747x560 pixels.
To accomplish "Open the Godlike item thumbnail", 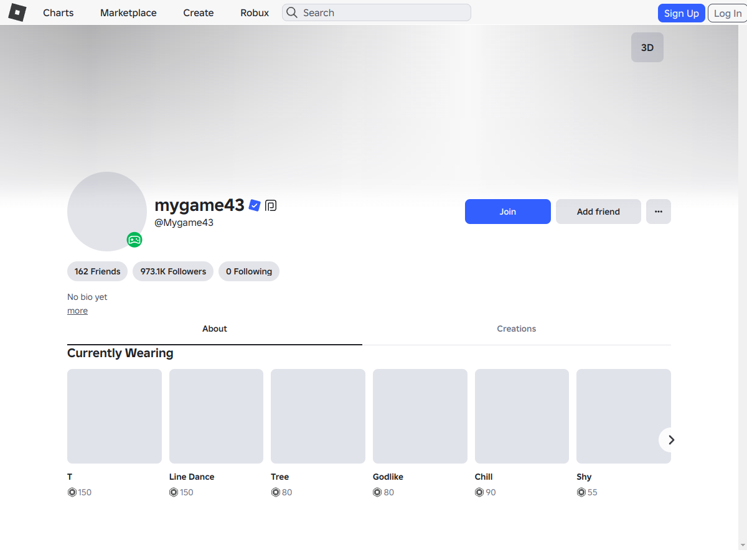I will pos(420,416).
